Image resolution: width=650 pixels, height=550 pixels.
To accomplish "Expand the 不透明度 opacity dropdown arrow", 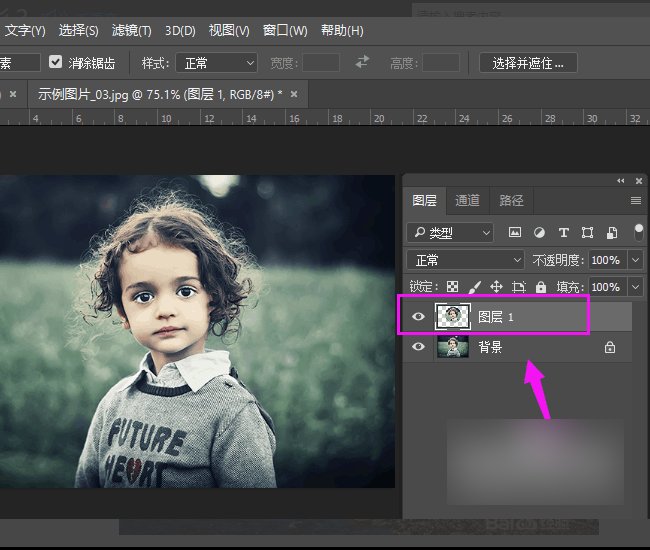I will (x=637, y=260).
